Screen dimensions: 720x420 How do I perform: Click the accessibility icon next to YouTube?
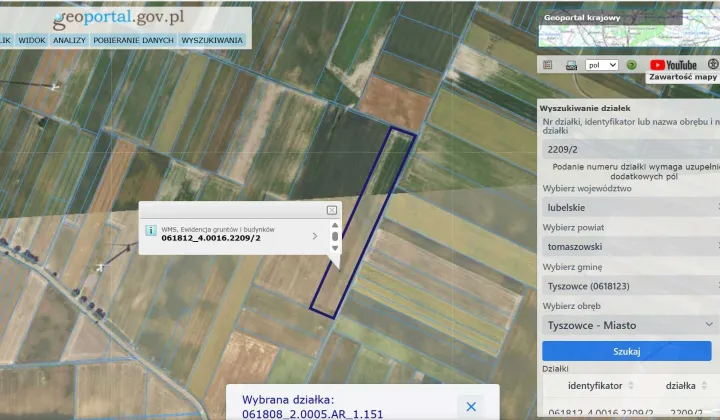[713, 64]
